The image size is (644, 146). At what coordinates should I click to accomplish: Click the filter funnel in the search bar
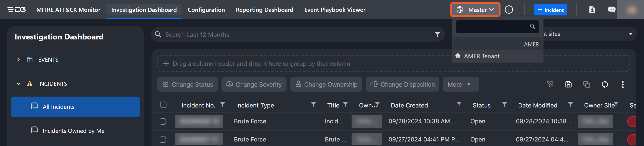[437, 35]
